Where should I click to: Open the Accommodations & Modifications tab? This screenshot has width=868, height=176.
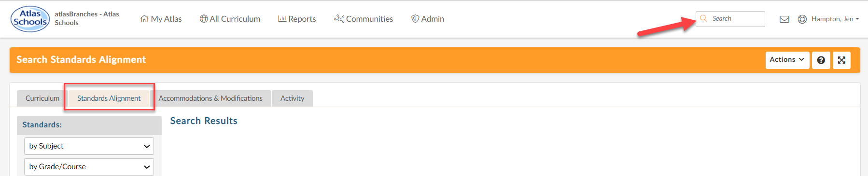210,98
